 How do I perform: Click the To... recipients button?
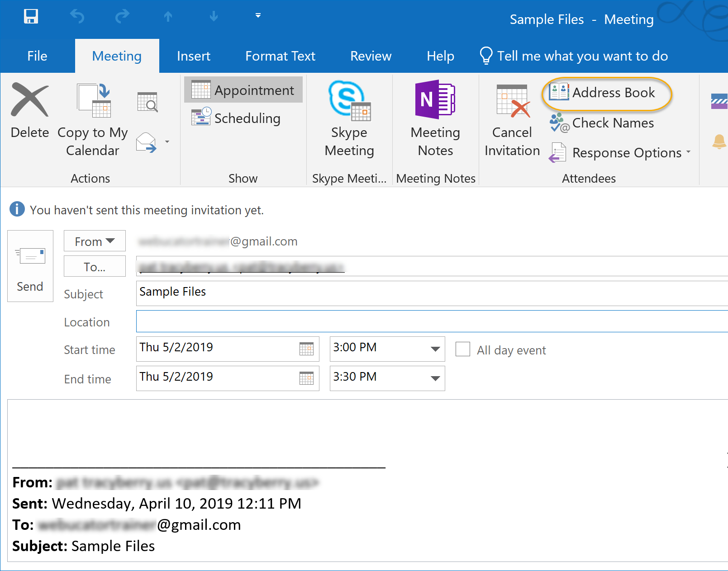pyautogui.click(x=95, y=266)
